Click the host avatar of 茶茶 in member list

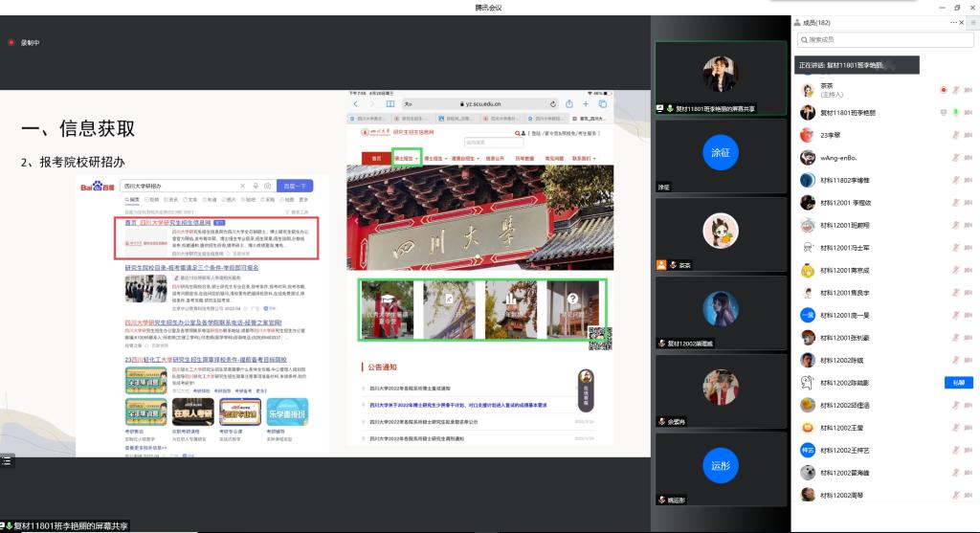808,90
